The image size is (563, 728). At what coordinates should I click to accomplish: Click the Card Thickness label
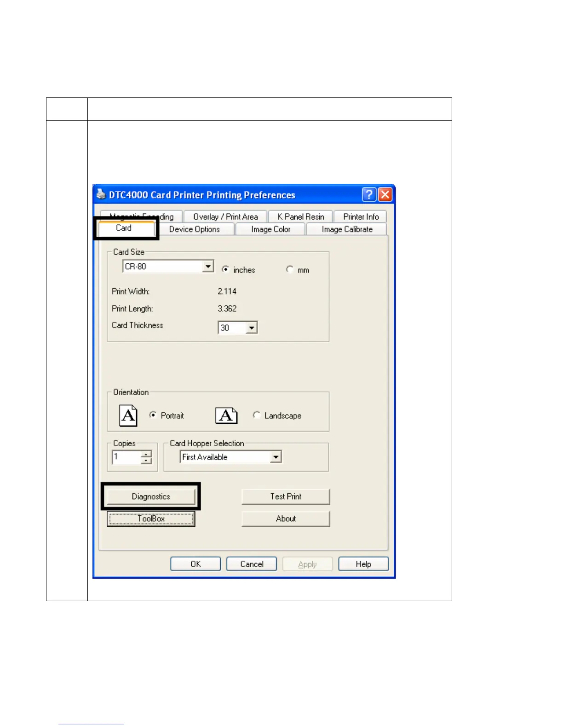[x=138, y=325]
